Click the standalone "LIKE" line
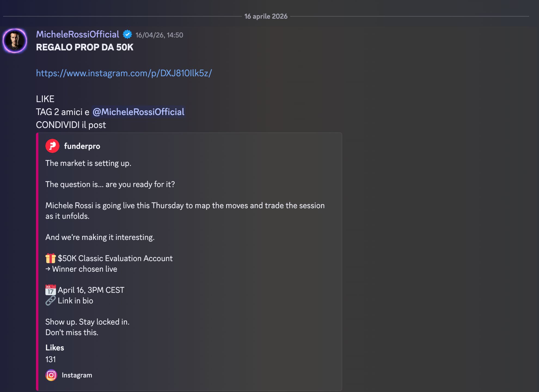Screen dimensions: 539x392 (45, 99)
